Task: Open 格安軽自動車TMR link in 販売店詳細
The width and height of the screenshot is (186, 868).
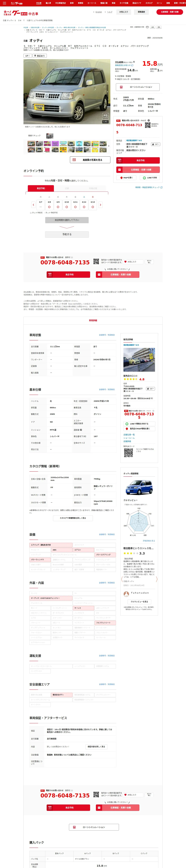Action: tap(131, 345)
